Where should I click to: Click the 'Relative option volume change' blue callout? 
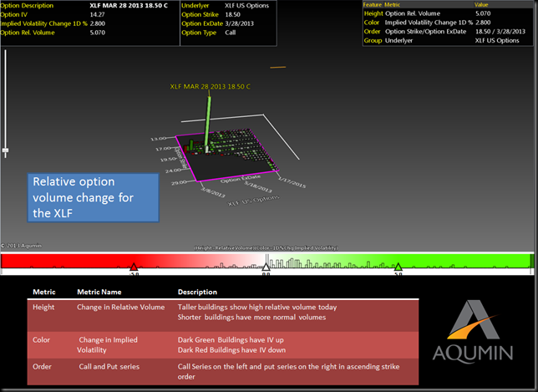click(x=93, y=198)
